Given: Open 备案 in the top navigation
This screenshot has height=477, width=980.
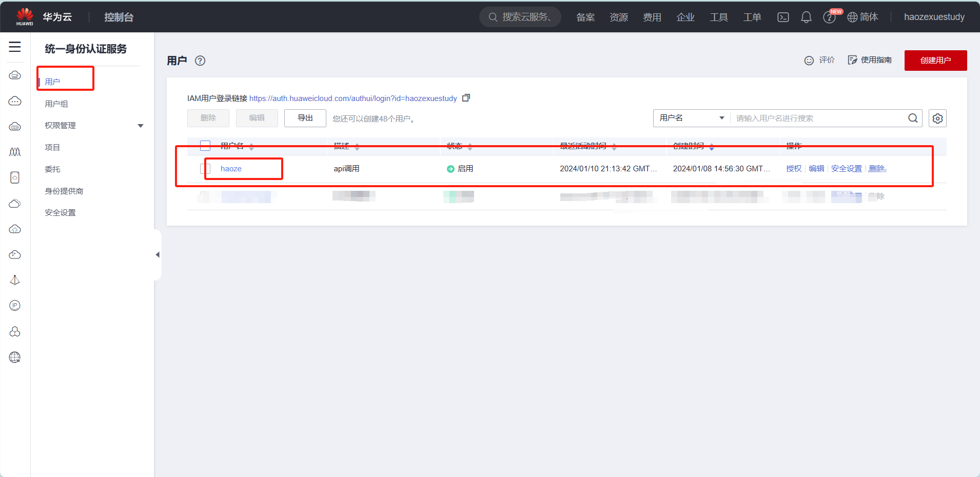Looking at the screenshot, I should pos(585,17).
